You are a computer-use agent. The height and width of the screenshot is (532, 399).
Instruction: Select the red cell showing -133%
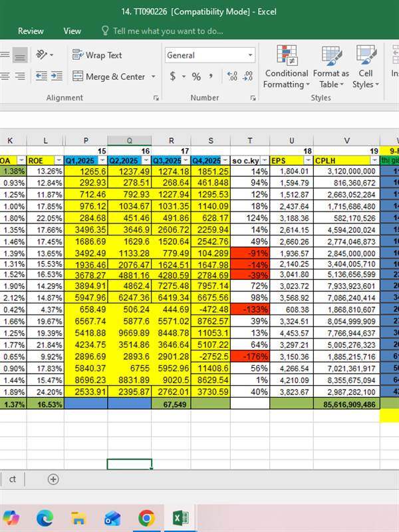[x=250, y=309]
